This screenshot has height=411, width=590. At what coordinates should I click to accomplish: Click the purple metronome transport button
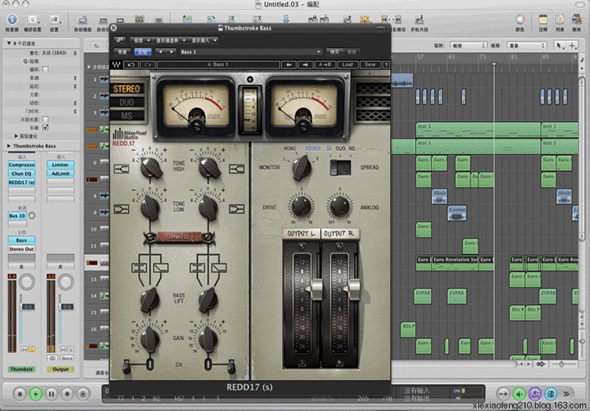pos(535,394)
